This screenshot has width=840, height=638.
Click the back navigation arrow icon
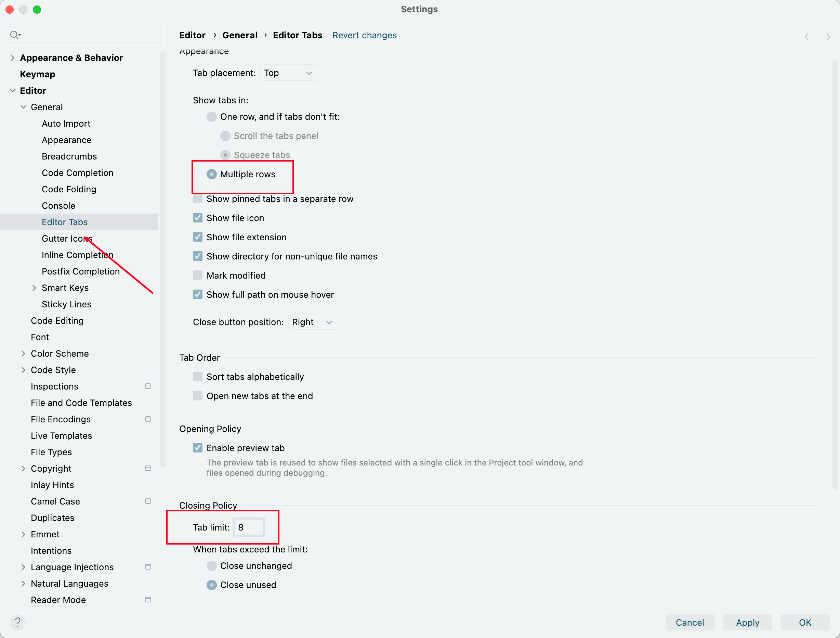tap(809, 37)
